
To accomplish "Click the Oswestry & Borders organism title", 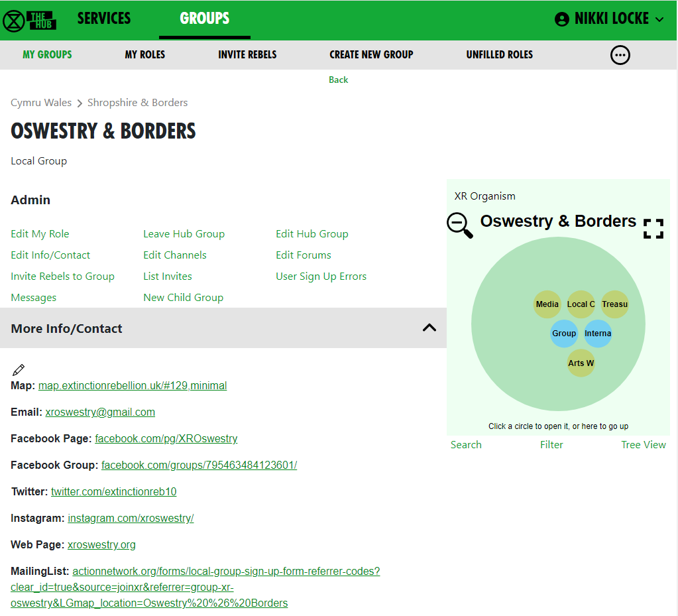I will click(x=558, y=221).
